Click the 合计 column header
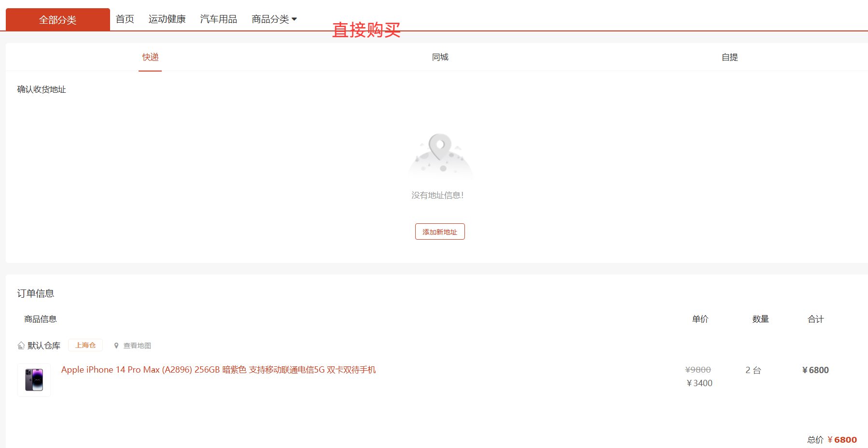Image resolution: width=868 pixels, height=448 pixels. pyautogui.click(x=816, y=319)
